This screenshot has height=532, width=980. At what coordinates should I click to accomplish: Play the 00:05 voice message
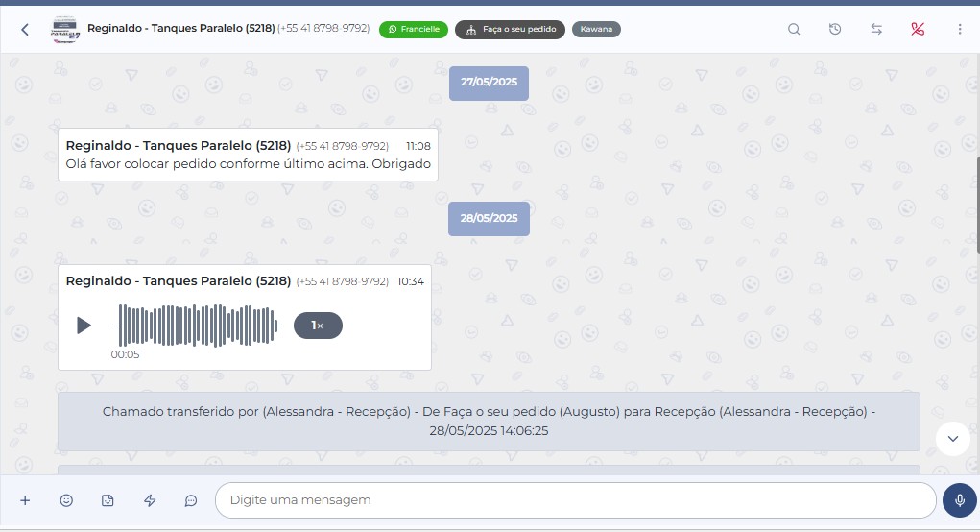pyautogui.click(x=84, y=326)
